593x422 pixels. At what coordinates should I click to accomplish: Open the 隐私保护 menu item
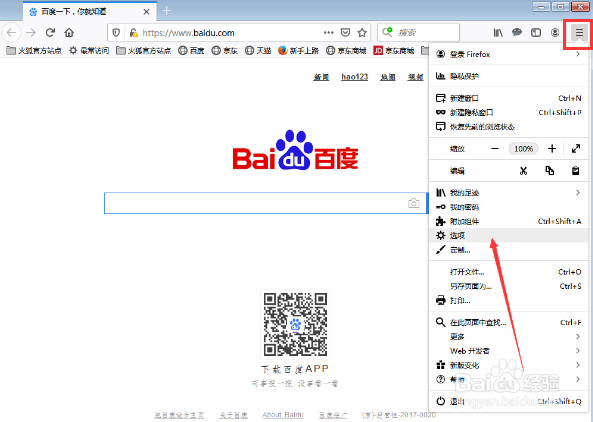coord(508,76)
